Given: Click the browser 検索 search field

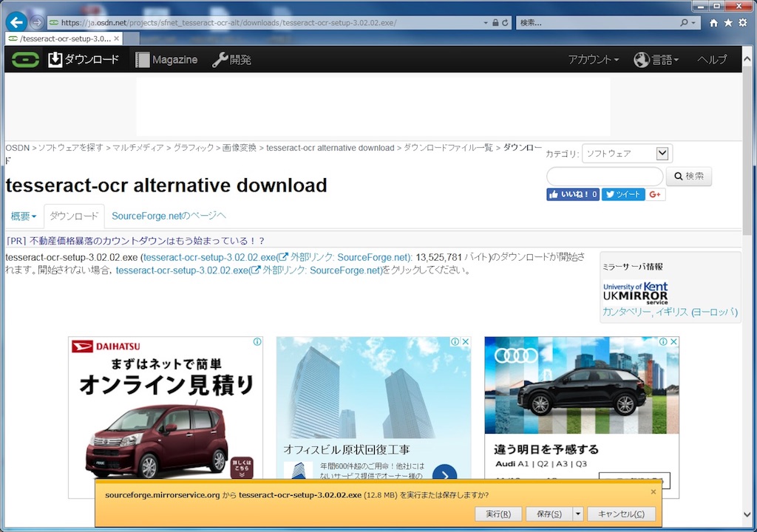Looking at the screenshot, I should tap(597, 23).
